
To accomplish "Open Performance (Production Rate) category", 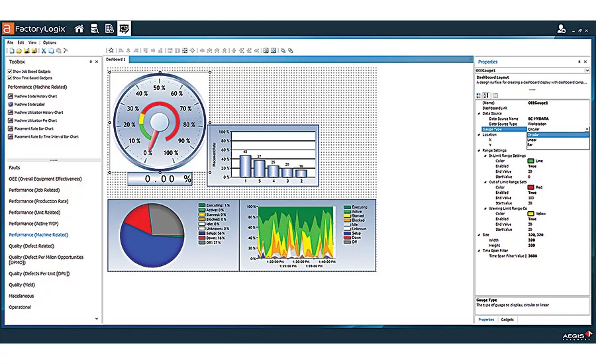I will 39,201.
